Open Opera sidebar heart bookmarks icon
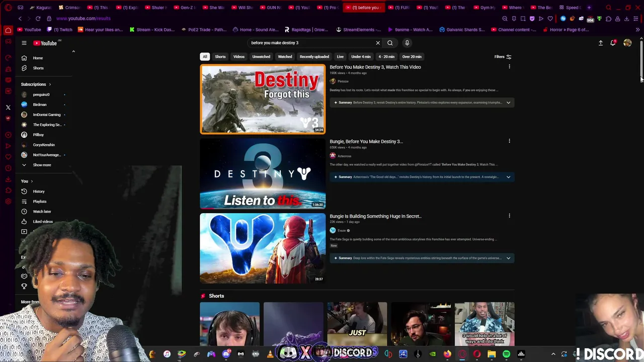The image size is (644, 362). coord(8,157)
